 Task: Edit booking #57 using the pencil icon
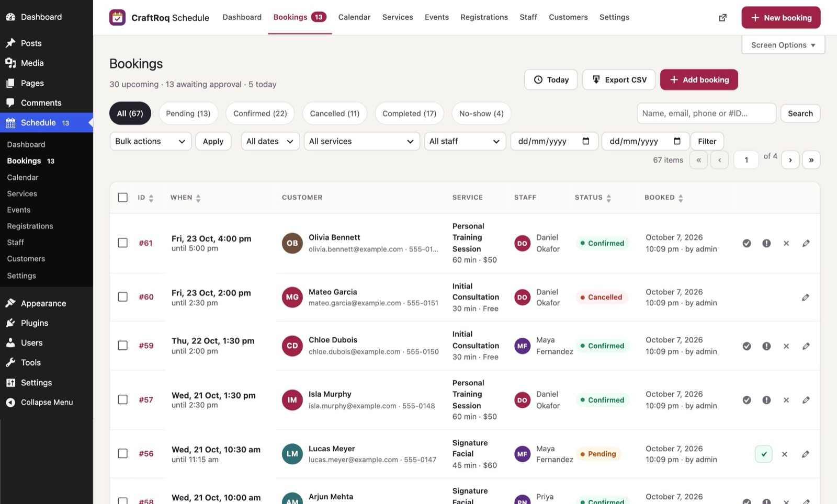[x=806, y=400]
